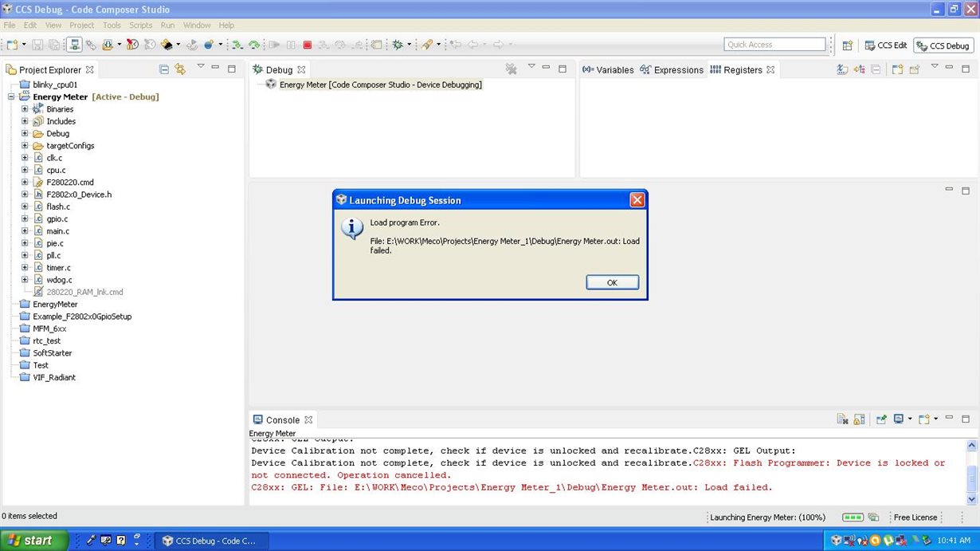Click the Scroll Lock icon in Console
This screenshot has height=551, width=980.
point(859,419)
